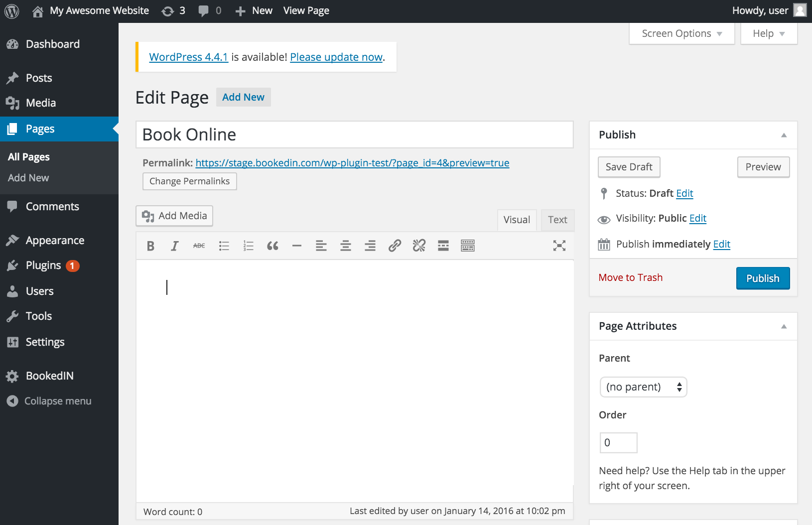Switch to the Text editor tab

(x=557, y=220)
